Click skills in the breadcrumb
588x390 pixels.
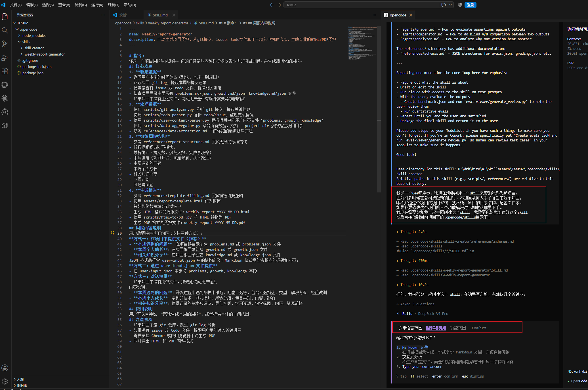[140, 23]
